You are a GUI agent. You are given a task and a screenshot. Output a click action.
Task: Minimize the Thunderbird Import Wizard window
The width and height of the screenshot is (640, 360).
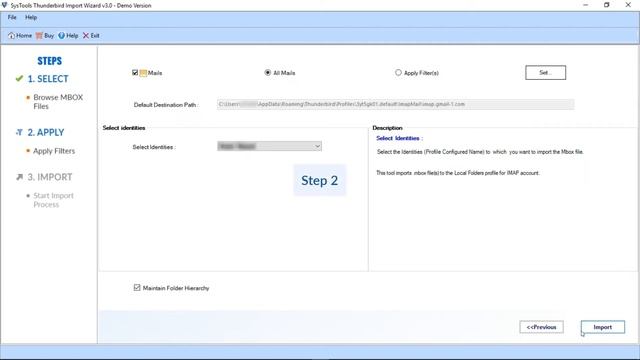pyautogui.click(x=585, y=5)
